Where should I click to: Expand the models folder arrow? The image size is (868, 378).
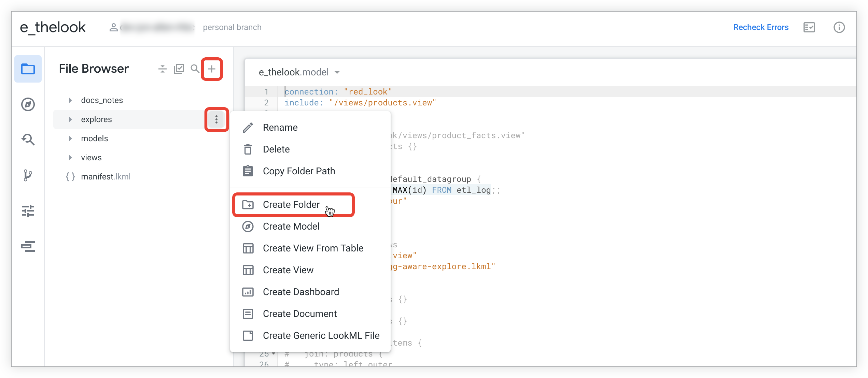pyautogui.click(x=70, y=139)
